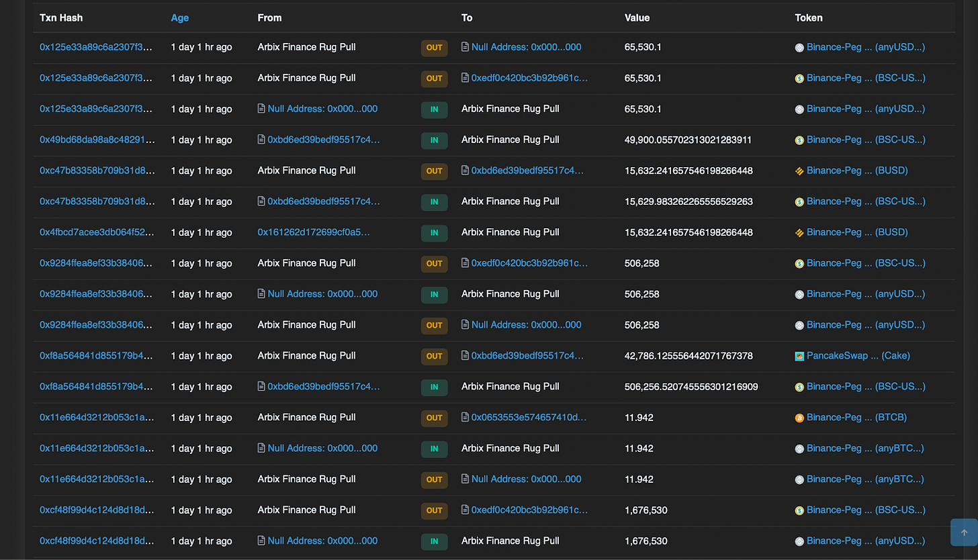Click anyUSD token icon in 1,676,530 IN row
The image size is (978, 560).
[x=799, y=541]
